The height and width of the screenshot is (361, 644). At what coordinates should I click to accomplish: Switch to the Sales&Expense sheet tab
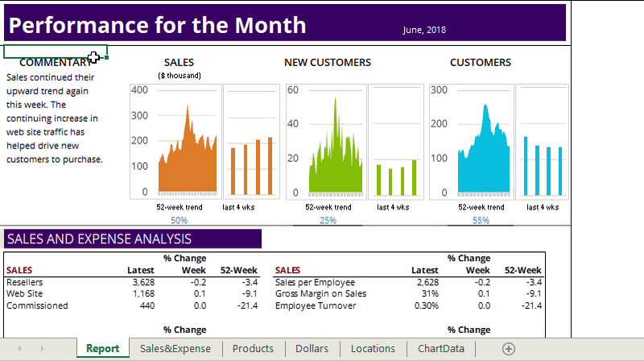[175, 349]
